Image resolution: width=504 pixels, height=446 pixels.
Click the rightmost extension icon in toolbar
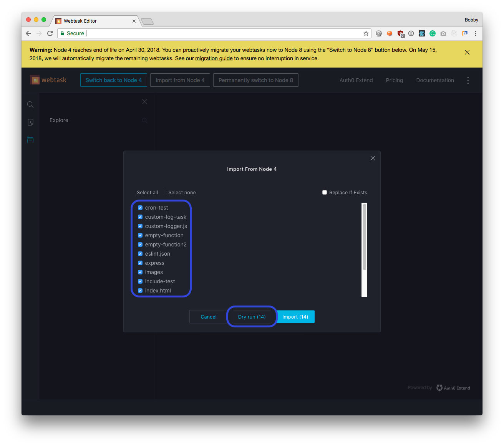[465, 33]
